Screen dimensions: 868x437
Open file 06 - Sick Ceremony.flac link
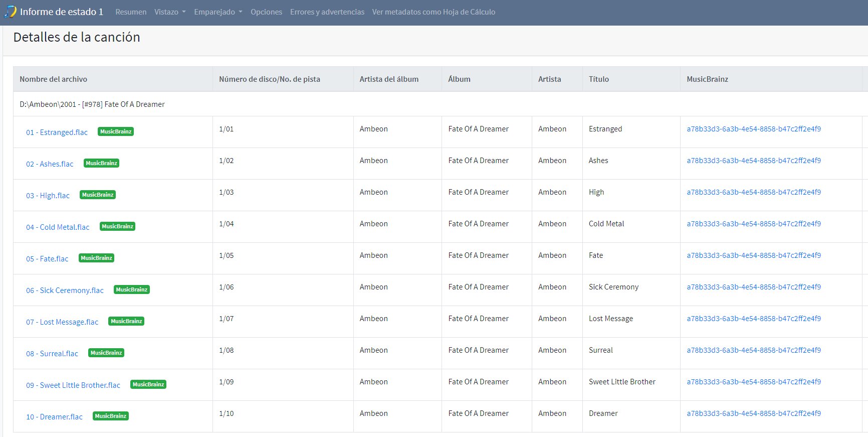coord(65,290)
